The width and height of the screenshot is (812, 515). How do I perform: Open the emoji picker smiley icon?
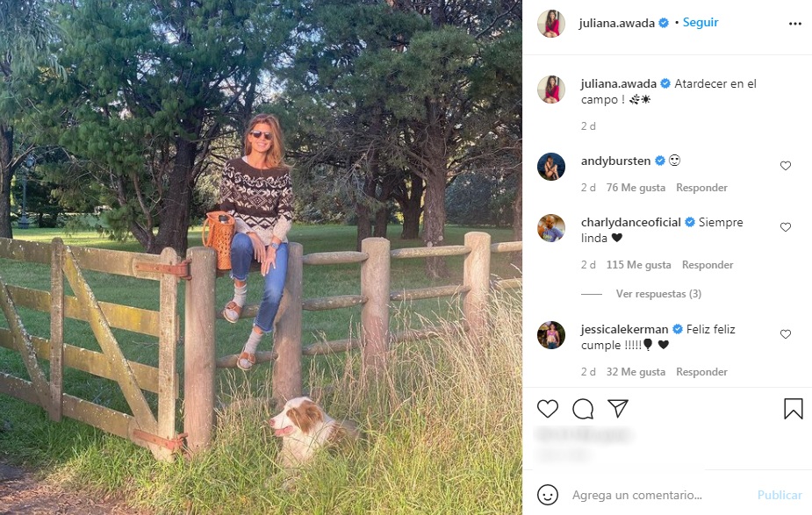(x=548, y=495)
